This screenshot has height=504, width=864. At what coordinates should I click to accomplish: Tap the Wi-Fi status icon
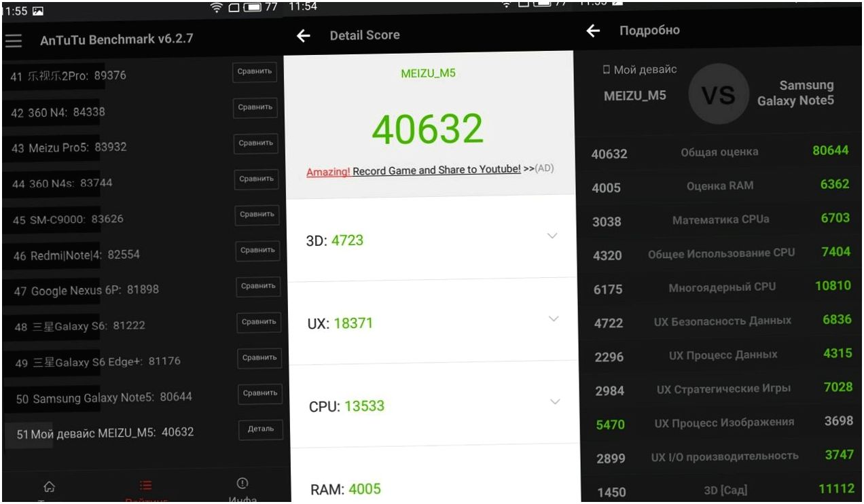217,7
